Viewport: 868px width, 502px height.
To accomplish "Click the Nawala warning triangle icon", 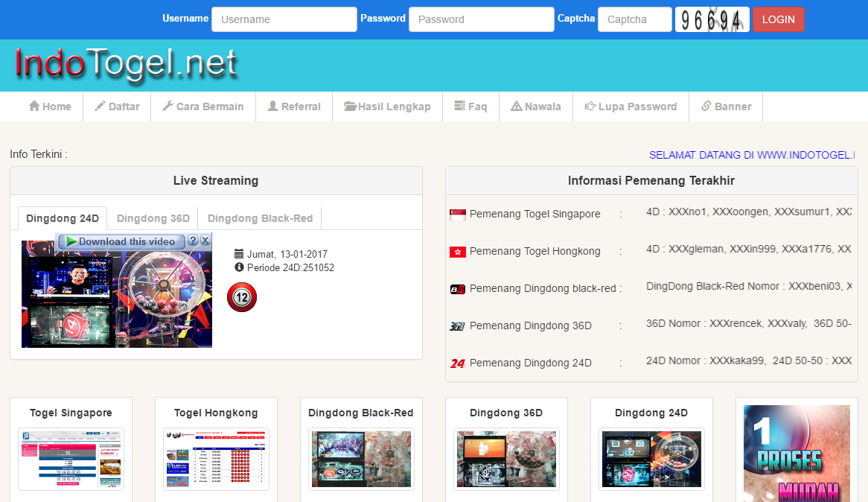I will tap(517, 106).
